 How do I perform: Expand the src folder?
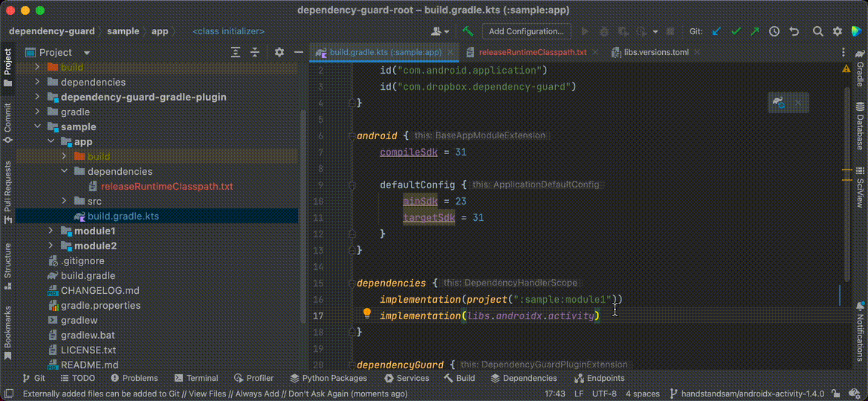(x=64, y=201)
